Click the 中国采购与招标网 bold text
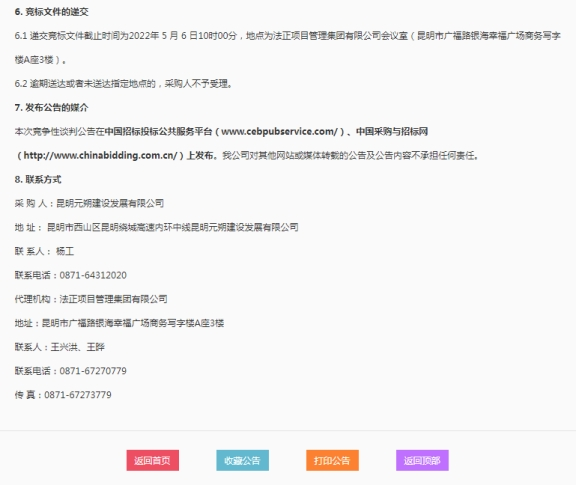 [x=392, y=132]
